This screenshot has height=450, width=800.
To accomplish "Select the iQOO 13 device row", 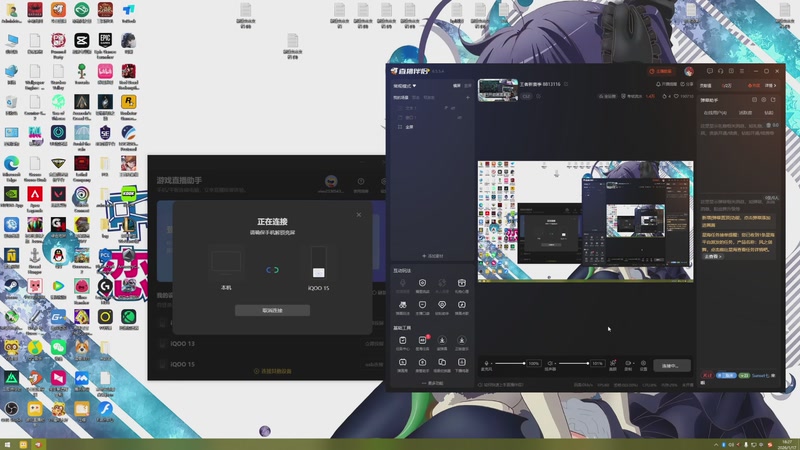I will tap(269, 344).
